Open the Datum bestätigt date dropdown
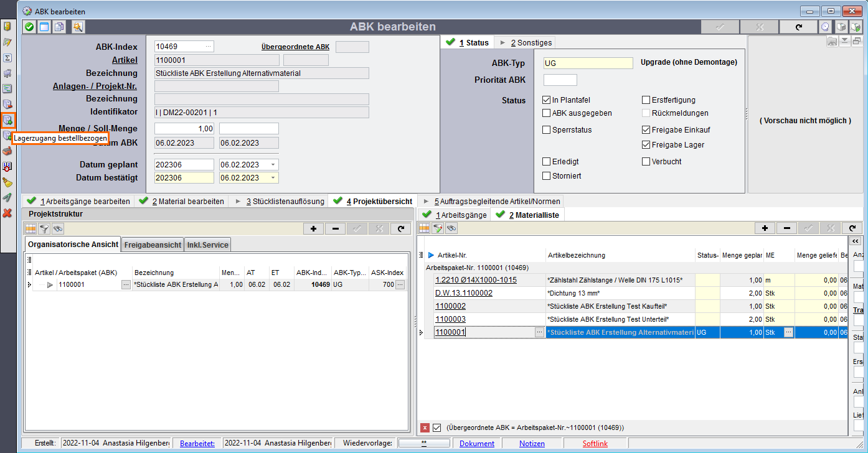 point(273,178)
